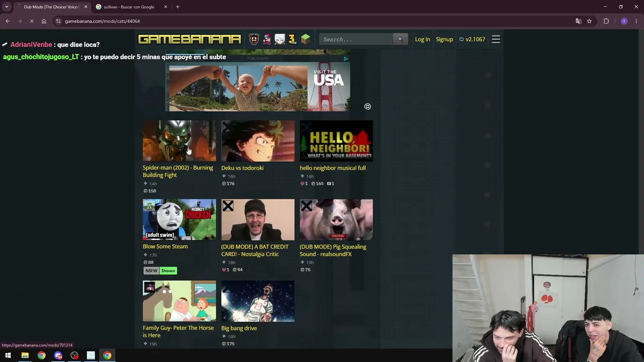This screenshot has width=644, height=362.
Task: View site information for gamebanana.com
Action: (58, 21)
